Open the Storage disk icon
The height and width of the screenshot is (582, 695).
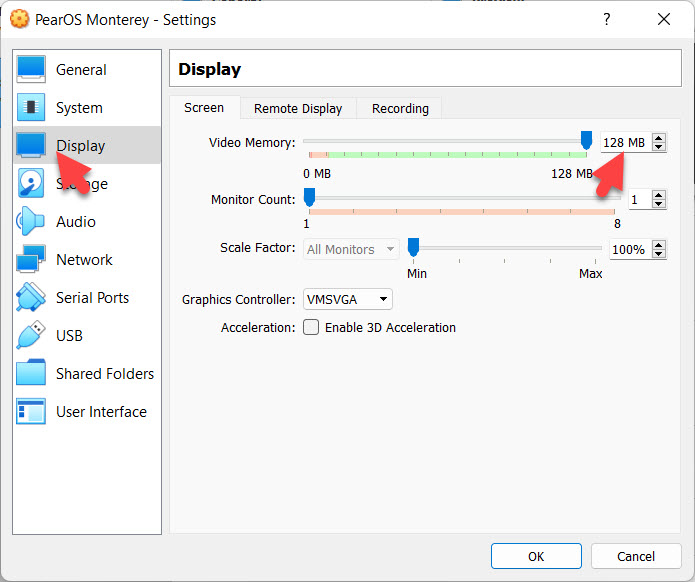coord(31,183)
